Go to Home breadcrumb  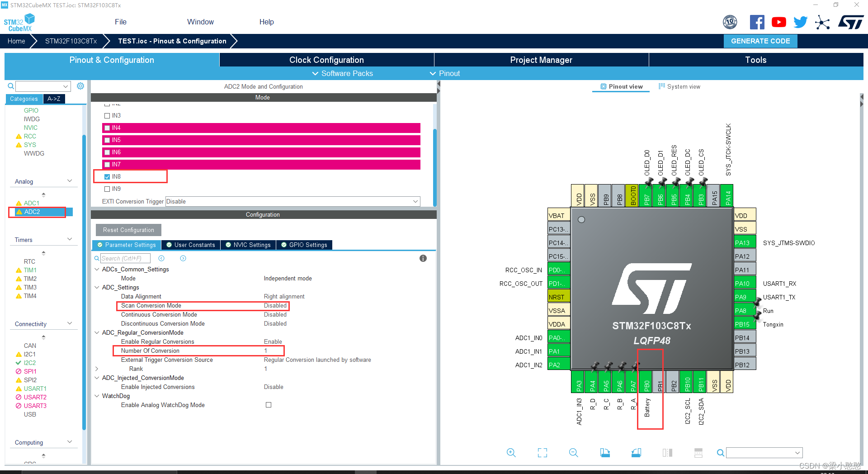16,41
